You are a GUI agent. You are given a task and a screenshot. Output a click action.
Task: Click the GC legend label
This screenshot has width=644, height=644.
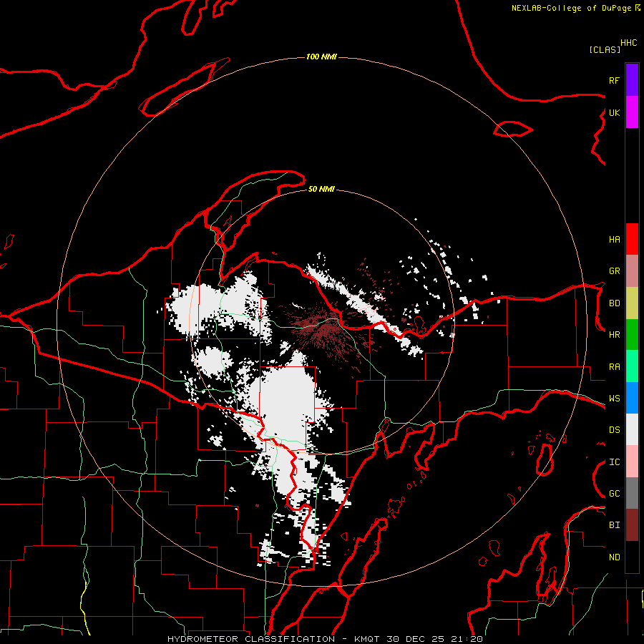614,493
